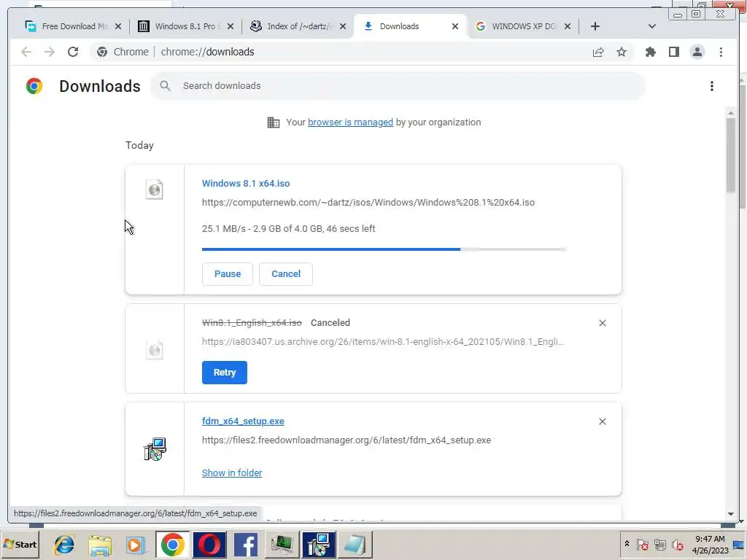Open the Extensions puzzle icon
747x560 pixels.
650,52
